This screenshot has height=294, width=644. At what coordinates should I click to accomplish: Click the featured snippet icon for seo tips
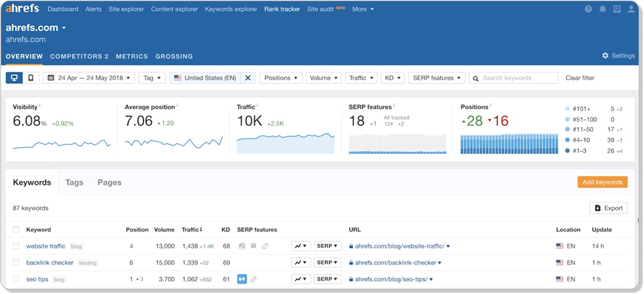point(242,279)
